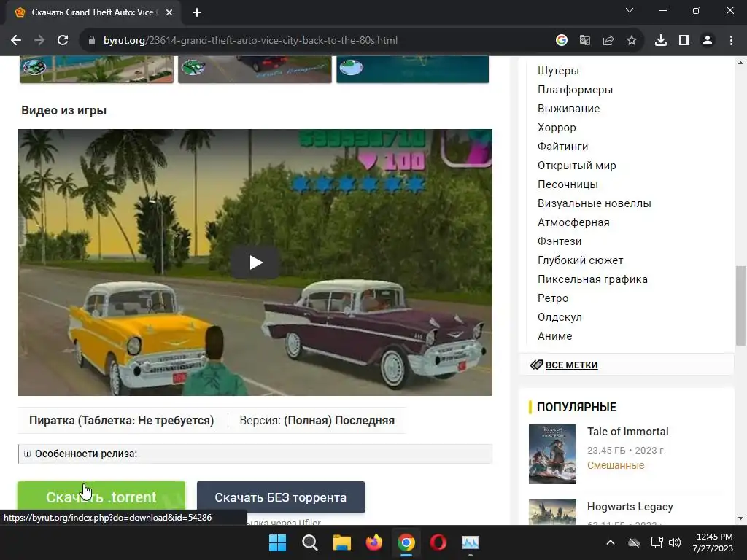The width and height of the screenshot is (747, 560).
Task: Open the Открытый мир tag
Action: 576,166
